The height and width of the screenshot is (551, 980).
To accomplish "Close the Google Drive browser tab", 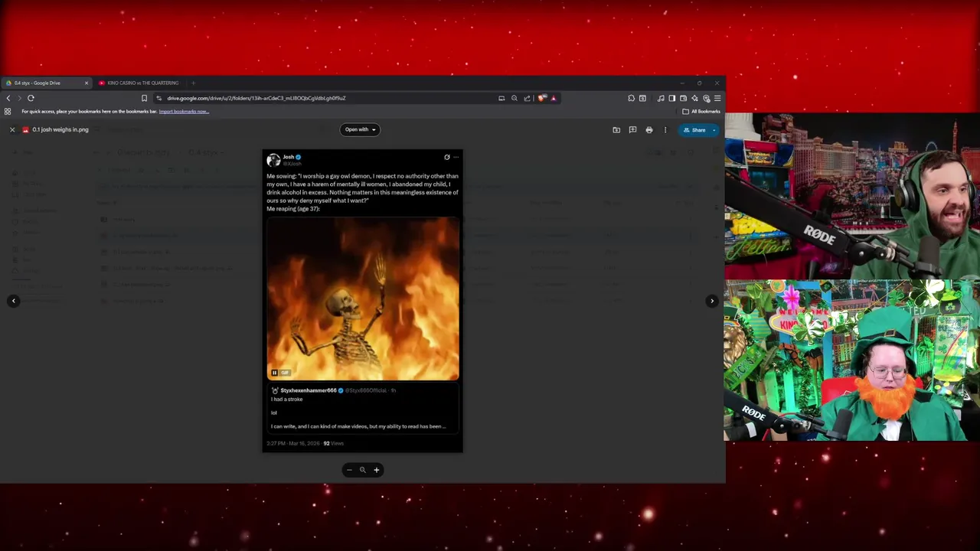I will click(x=87, y=83).
